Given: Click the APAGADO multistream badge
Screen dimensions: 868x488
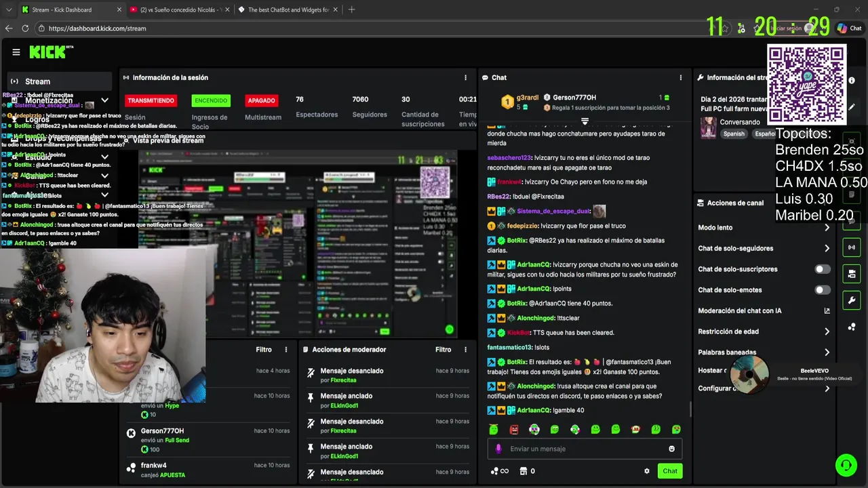Looking at the screenshot, I should click(x=261, y=100).
